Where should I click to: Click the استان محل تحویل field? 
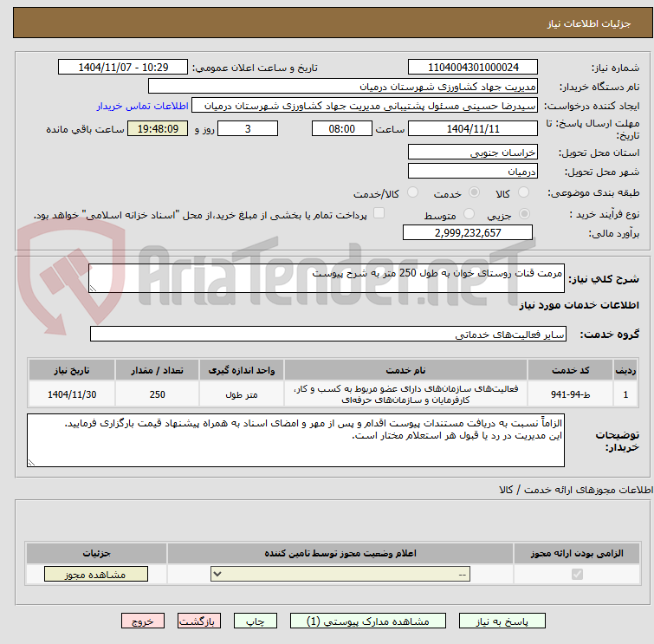point(473,153)
